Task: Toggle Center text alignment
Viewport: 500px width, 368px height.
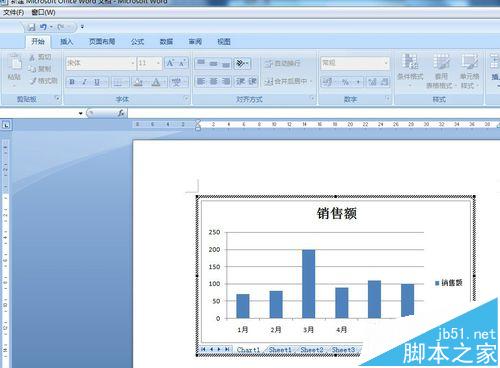Action: click(x=213, y=81)
